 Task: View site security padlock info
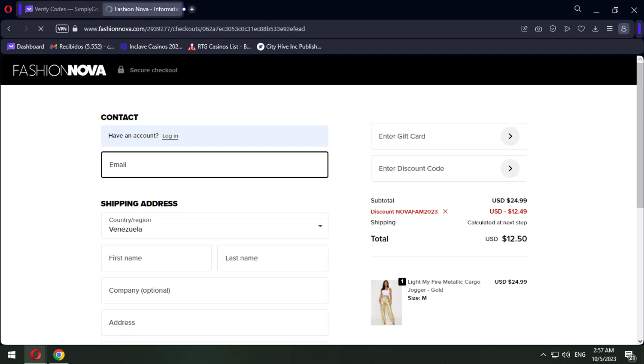(75, 29)
